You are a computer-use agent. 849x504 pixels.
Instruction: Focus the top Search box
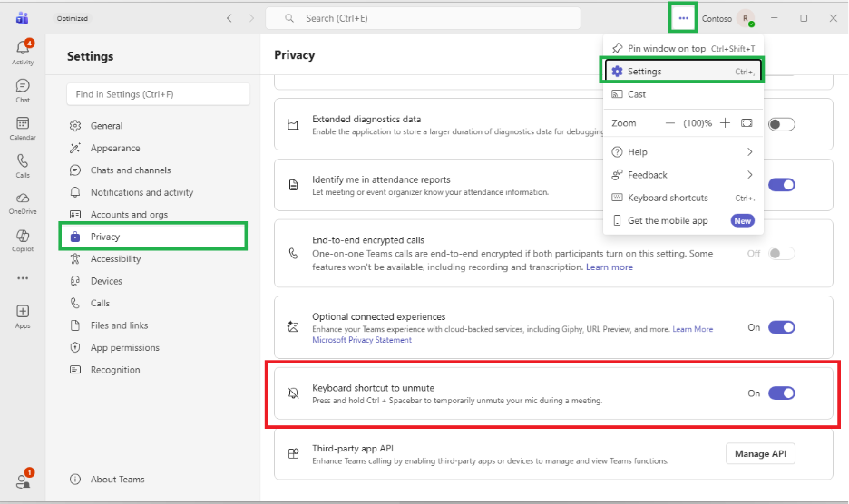(x=423, y=18)
